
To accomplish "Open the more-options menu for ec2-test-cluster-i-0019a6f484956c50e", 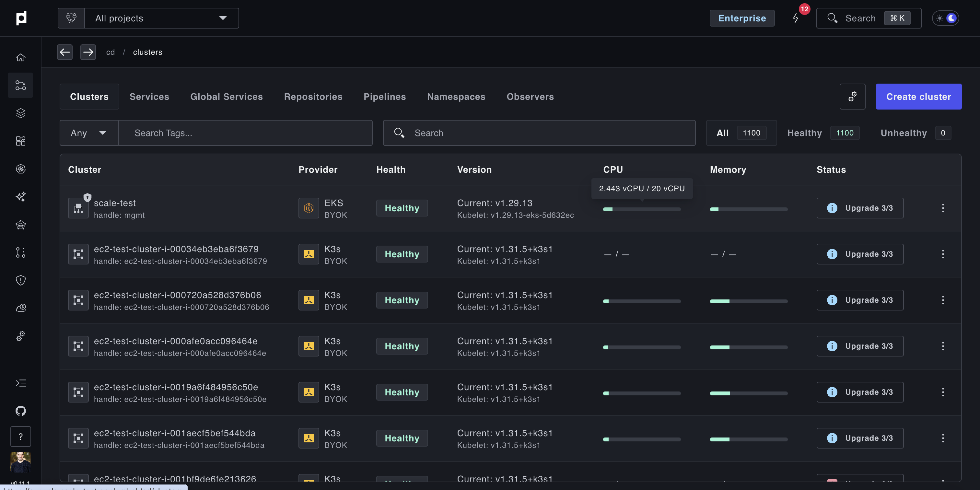I will 943,392.
